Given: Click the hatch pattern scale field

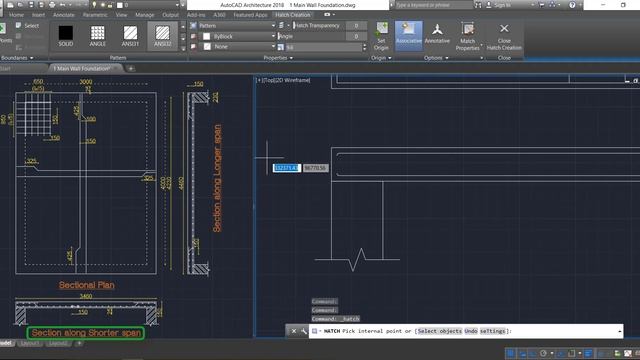Looking at the screenshot, I should coord(323,47).
